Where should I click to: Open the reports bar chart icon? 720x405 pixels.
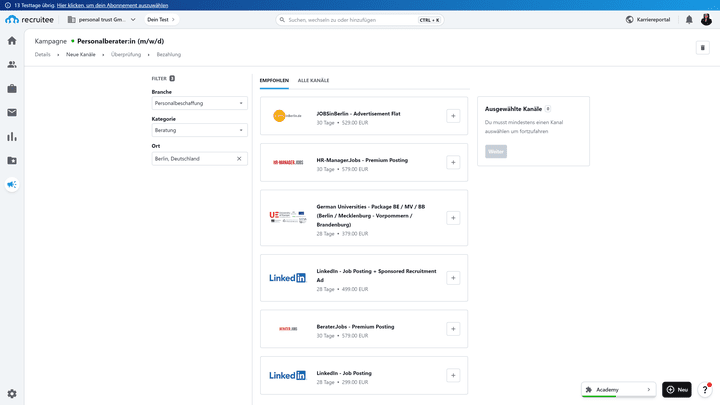click(x=12, y=136)
